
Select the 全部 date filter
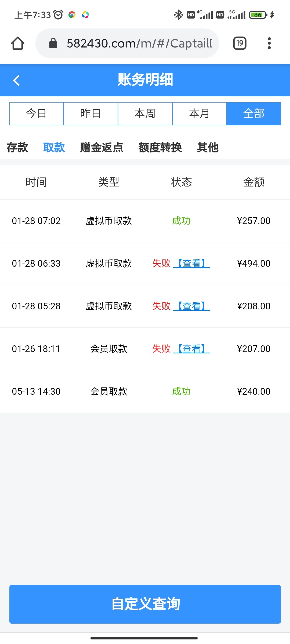[x=253, y=114]
